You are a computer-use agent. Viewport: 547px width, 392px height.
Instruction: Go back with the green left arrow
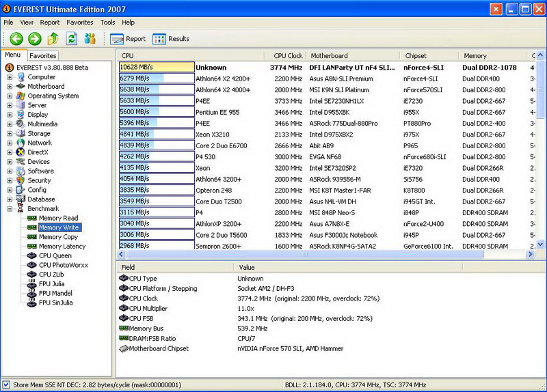(x=16, y=39)
